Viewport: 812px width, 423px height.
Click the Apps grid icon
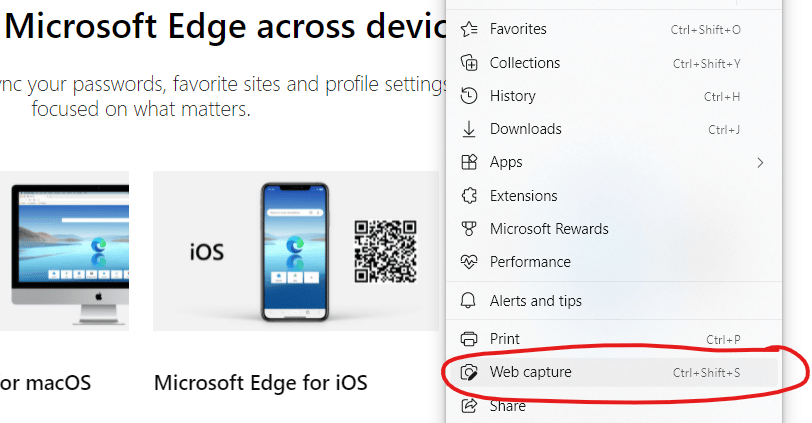click(469, 162)
